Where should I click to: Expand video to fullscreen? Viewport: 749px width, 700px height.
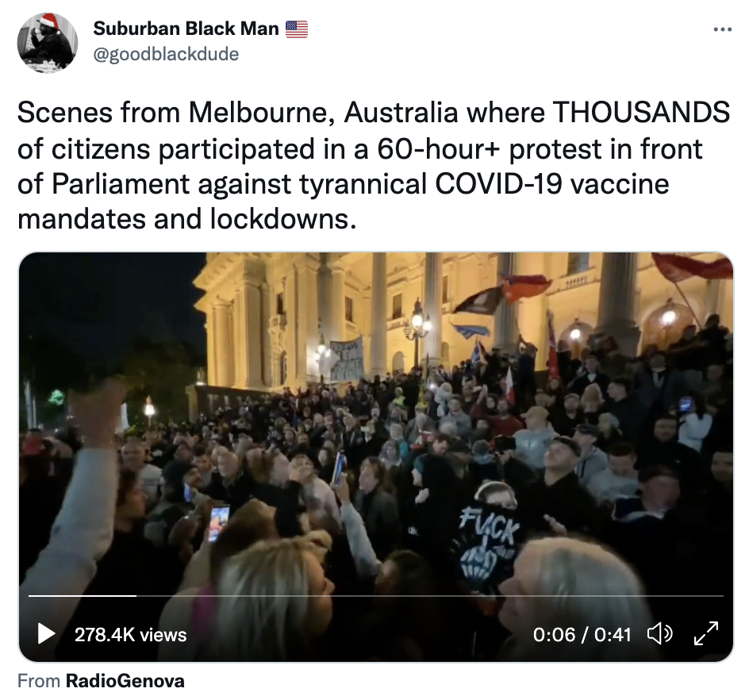pyautogui.click(x=706, y=633)
